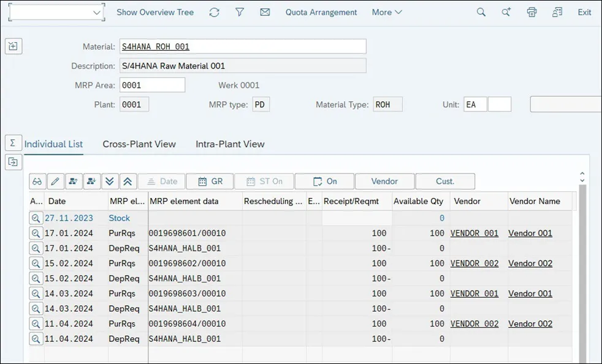
Task: Click the envelope mail icon
Action: pos(265,12)
